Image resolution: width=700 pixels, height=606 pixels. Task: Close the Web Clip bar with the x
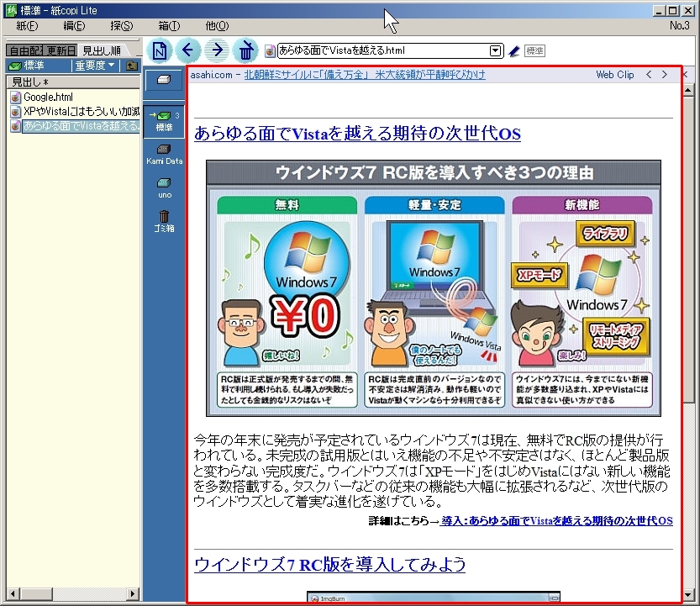685,75
